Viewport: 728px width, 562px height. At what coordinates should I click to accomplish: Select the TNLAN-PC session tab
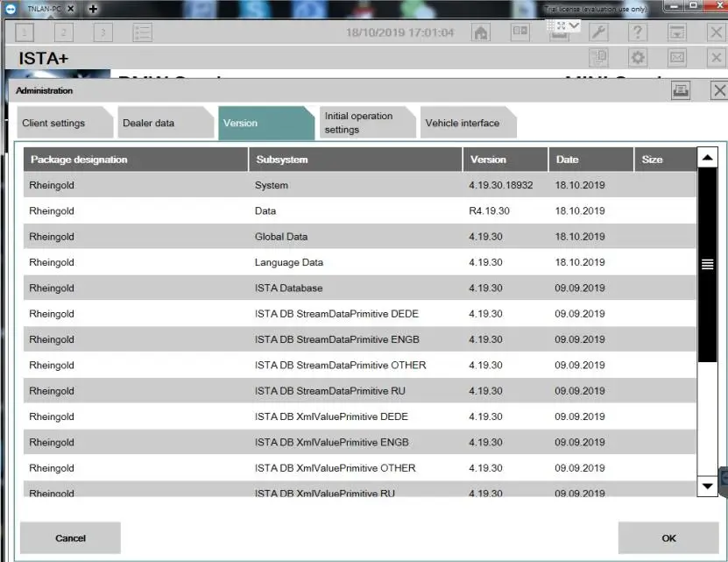pos(43,9)
